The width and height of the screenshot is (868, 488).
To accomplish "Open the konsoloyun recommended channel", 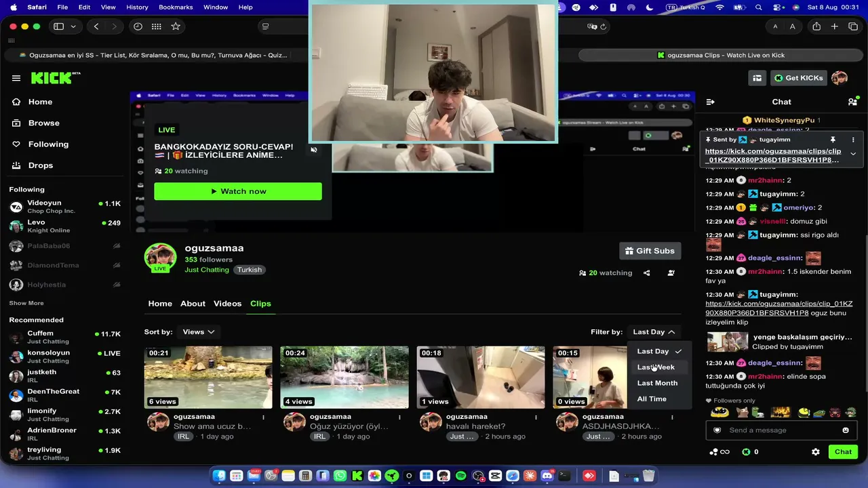I will point(65,356).
